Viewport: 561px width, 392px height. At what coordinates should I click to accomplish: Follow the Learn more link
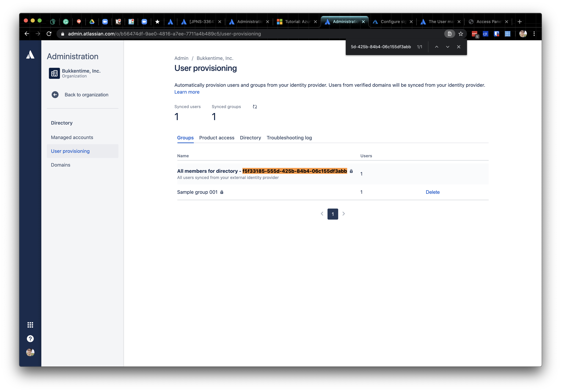pyautogui.click(x=187, y=92)
